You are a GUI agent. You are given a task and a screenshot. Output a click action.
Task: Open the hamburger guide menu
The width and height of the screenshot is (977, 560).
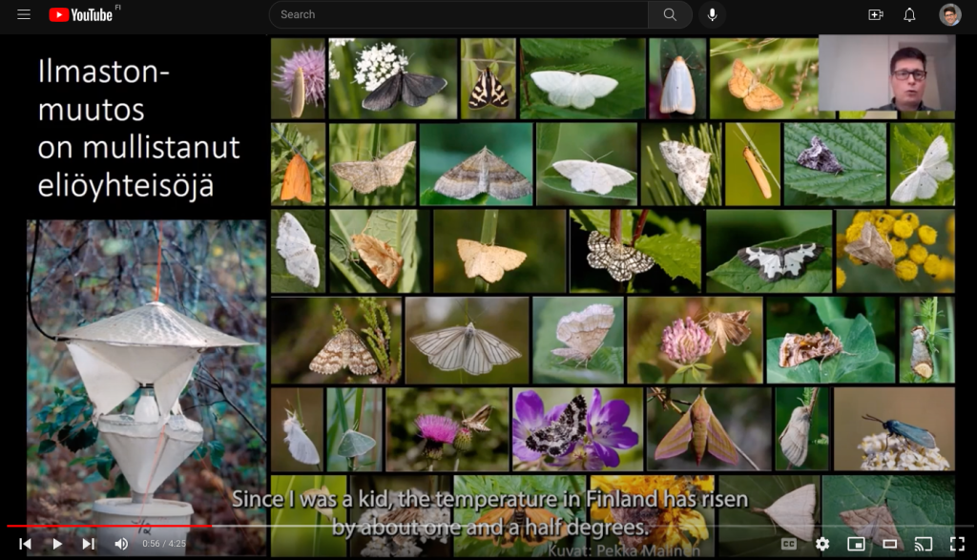(x=24, y=14)
